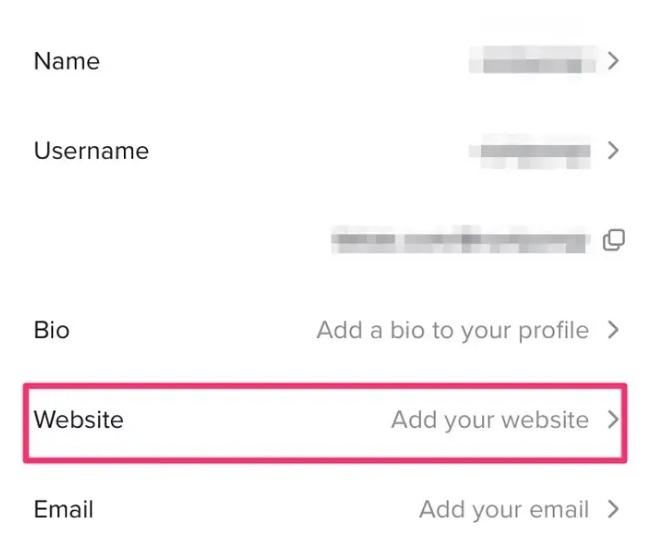Open the Website setting label
This screenshot has width=648, height=557.
click(79, 420)
